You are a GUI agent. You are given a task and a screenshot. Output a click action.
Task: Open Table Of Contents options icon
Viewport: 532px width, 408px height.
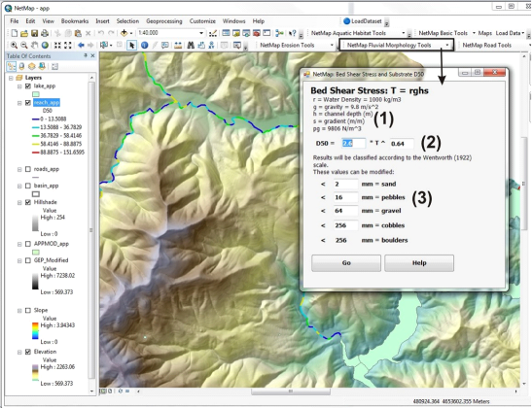point(54,66)
